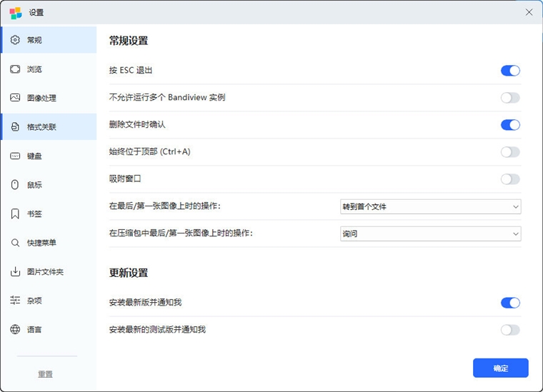Click the 键盘 keyboard icon

point(15,156)
